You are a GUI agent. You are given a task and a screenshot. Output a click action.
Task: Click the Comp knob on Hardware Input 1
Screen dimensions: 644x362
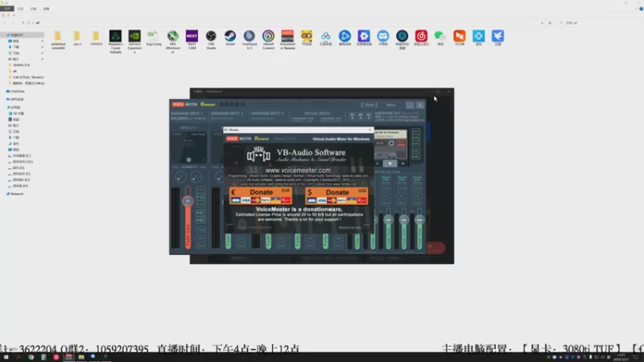point(180,177)
